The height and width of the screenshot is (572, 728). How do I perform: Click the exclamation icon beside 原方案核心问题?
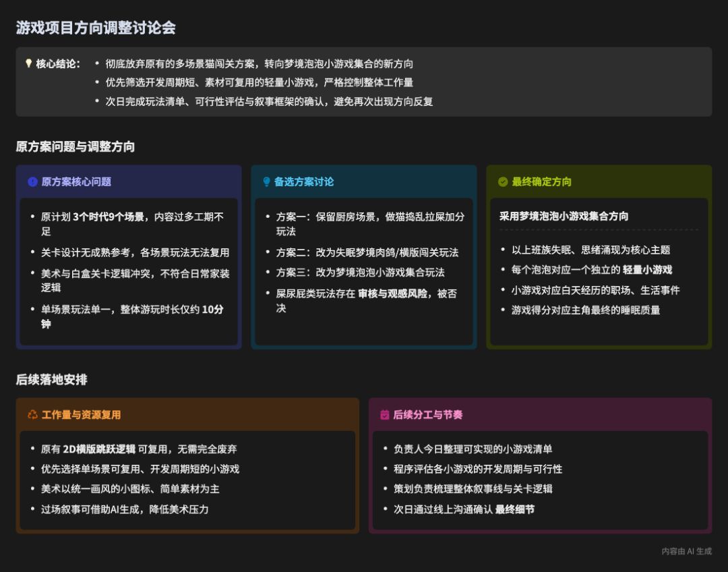pos(32,181)
